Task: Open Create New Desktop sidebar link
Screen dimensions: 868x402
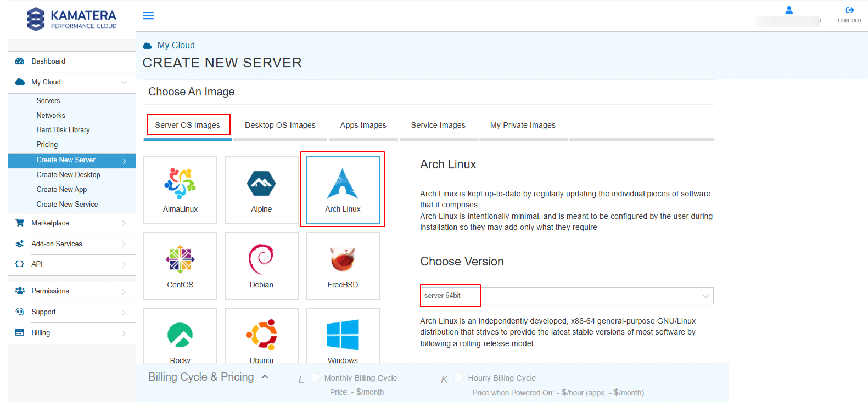Action: pyautogui.click(x=68, y=174)
